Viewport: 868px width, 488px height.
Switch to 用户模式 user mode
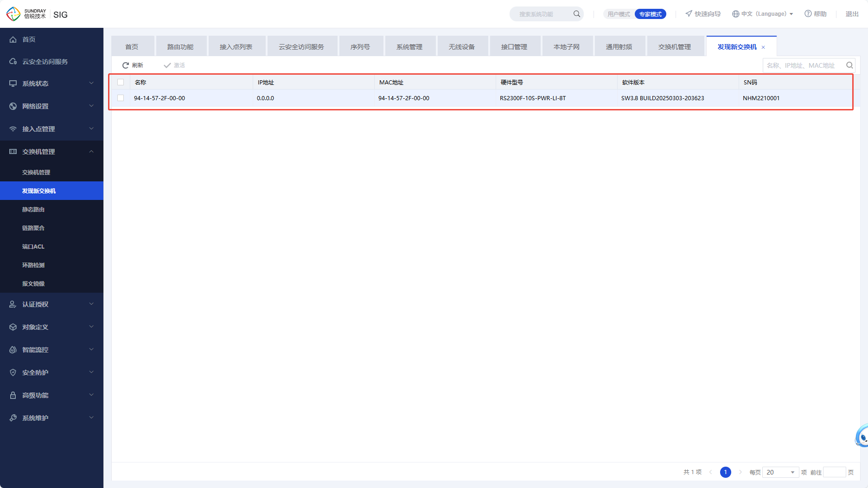[619, 14]
